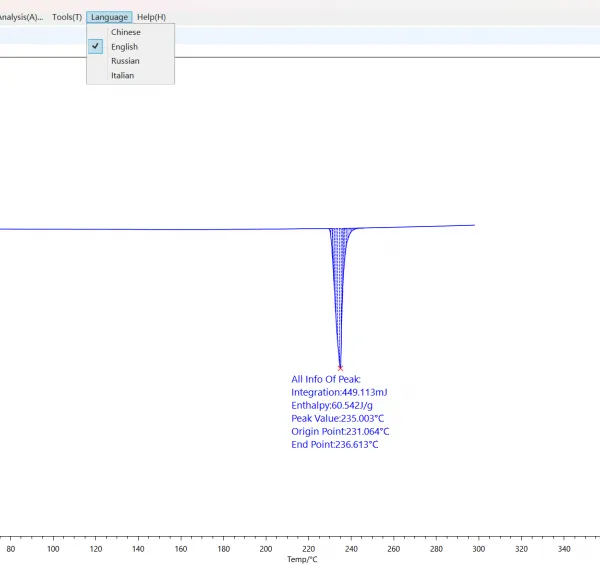The width and height of the screenshot is (600, 572).
Task: Click the 340 tick on temperature axis
Action: (x=564, y=549)
